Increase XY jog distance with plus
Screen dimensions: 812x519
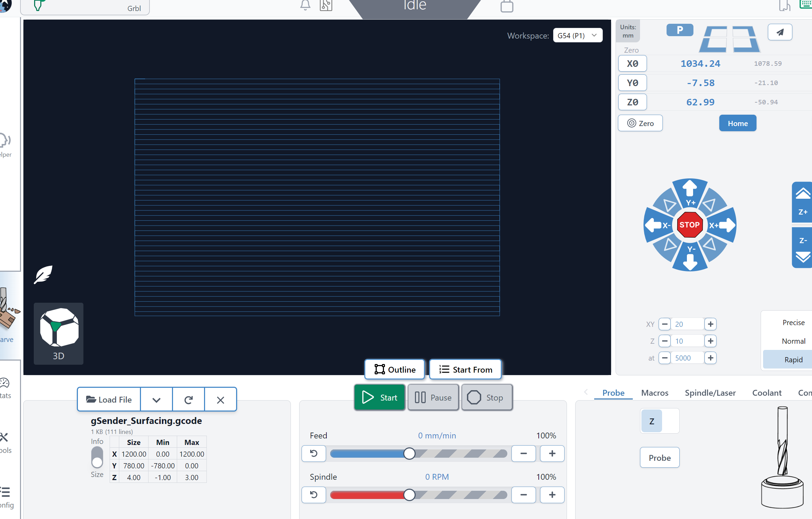[x=710, y=324]
